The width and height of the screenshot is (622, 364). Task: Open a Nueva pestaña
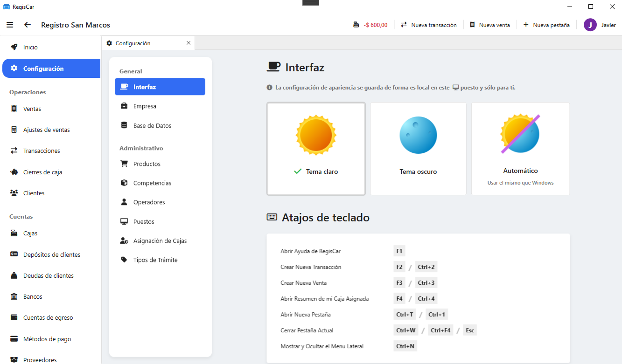coord(546,25)
